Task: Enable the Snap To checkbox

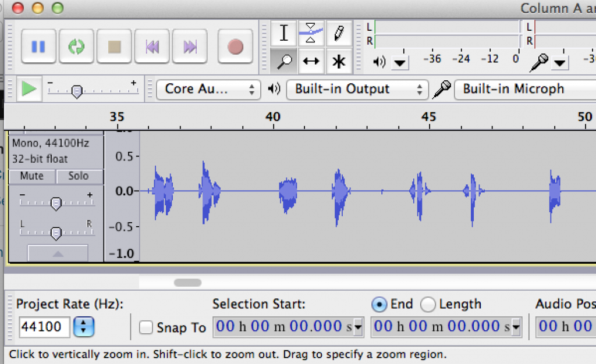Action: (146, 328)
